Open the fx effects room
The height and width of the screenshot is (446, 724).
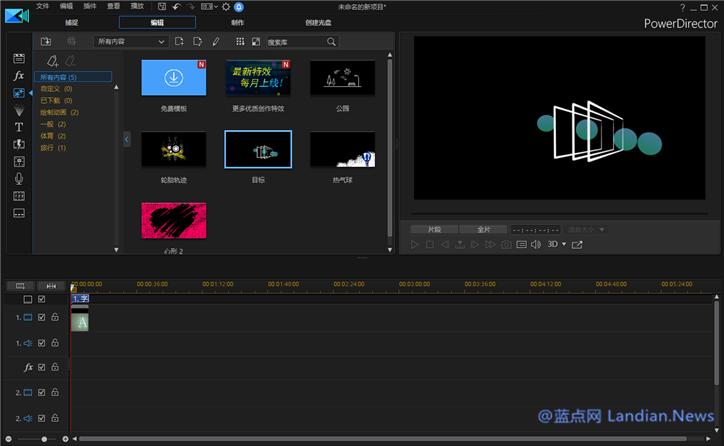(x=18, y=76)
